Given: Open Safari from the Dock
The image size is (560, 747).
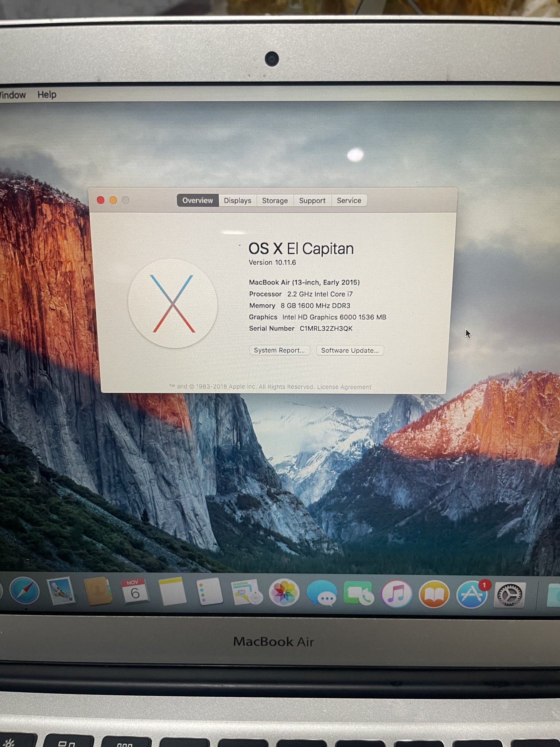Looking at the screenshot, I should tap(24, 591).
